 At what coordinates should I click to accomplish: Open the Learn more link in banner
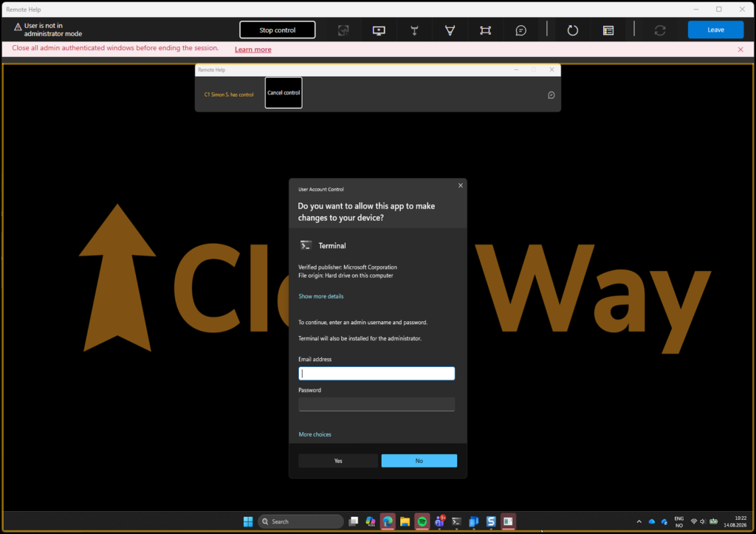(x=252, y=49)
